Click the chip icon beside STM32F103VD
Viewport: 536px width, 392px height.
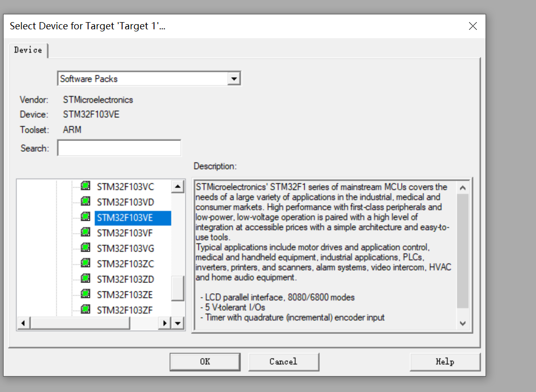pyautogui.click(x=85, y=202)
